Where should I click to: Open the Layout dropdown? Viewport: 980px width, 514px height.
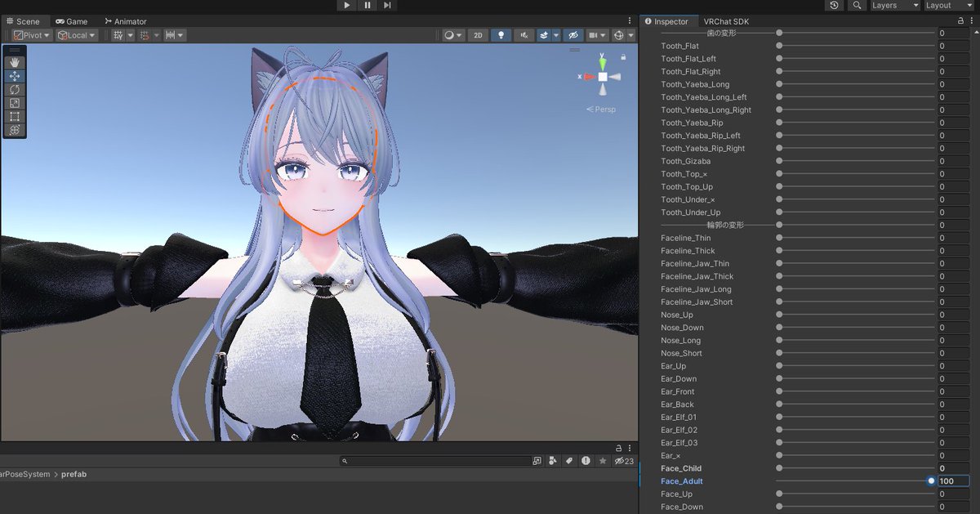[x=949, y=5]
